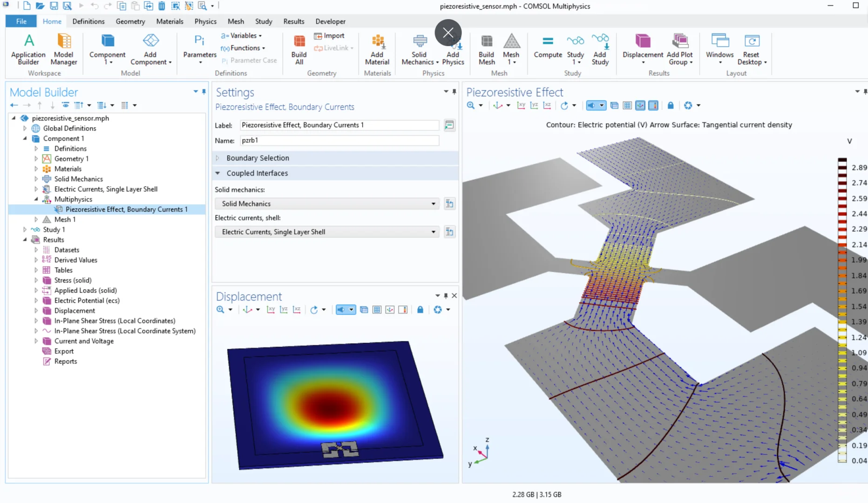Click the Add Study button
This screenshot has height=503, width=868.
coord(600,49)
